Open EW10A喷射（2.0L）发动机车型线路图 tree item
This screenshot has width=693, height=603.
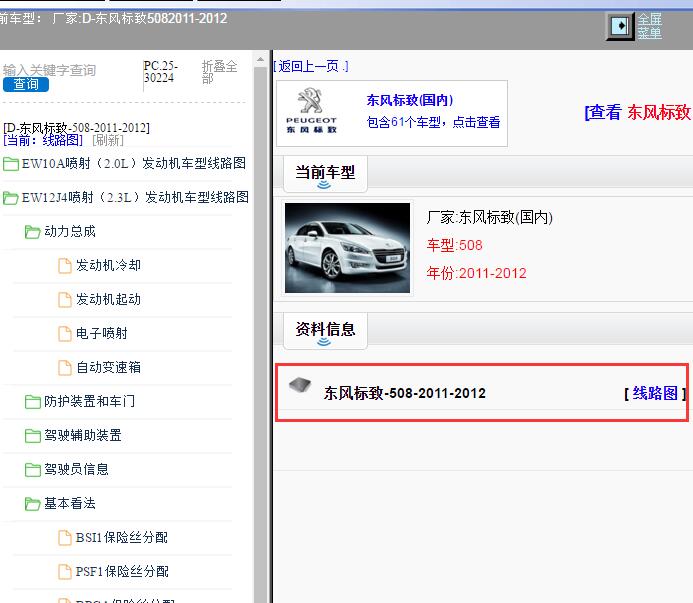click(x=134, y=163)
